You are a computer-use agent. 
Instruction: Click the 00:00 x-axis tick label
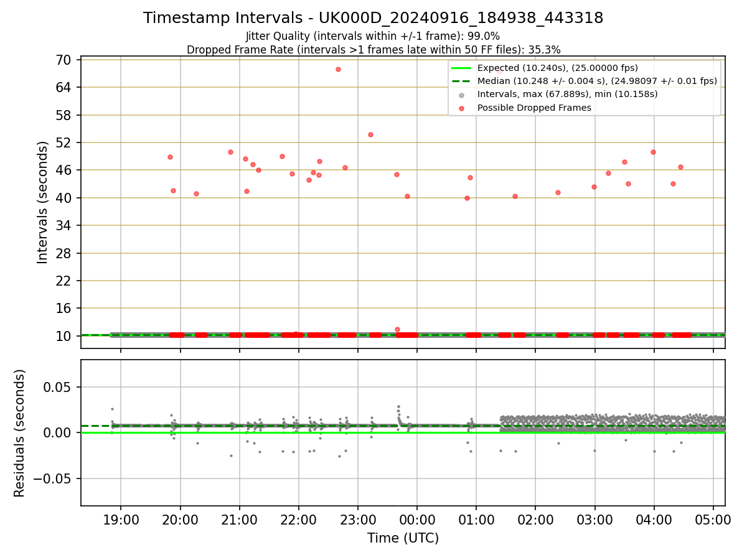[x=417, y=520]
